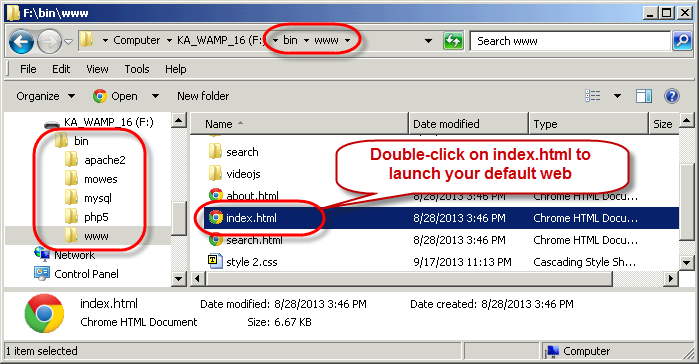Sort files by Name column header

click(x=299, y=124)
